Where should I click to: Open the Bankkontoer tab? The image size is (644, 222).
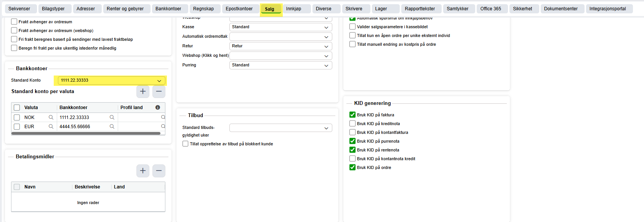click(168, 9)
